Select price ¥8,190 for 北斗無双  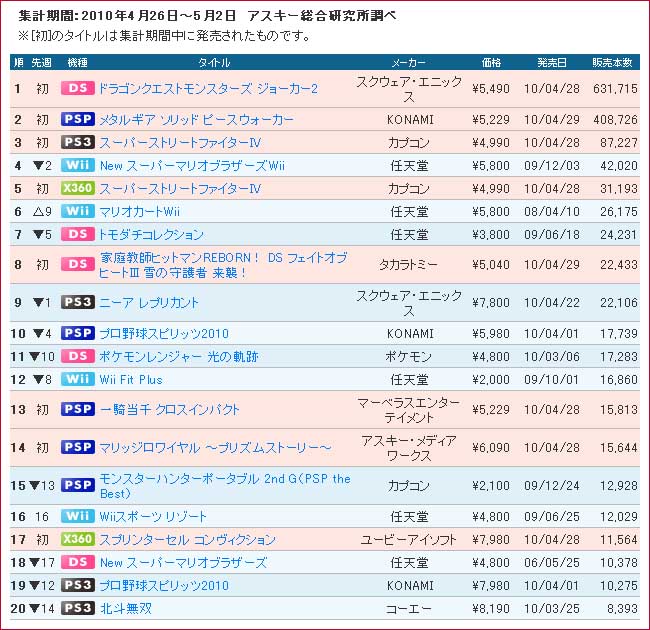pyautogui.click(x=491, y=609)
